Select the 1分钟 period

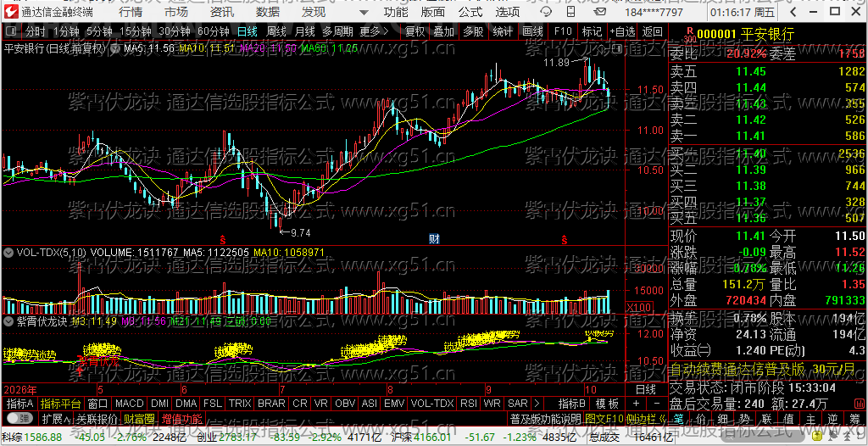[67, 31]
